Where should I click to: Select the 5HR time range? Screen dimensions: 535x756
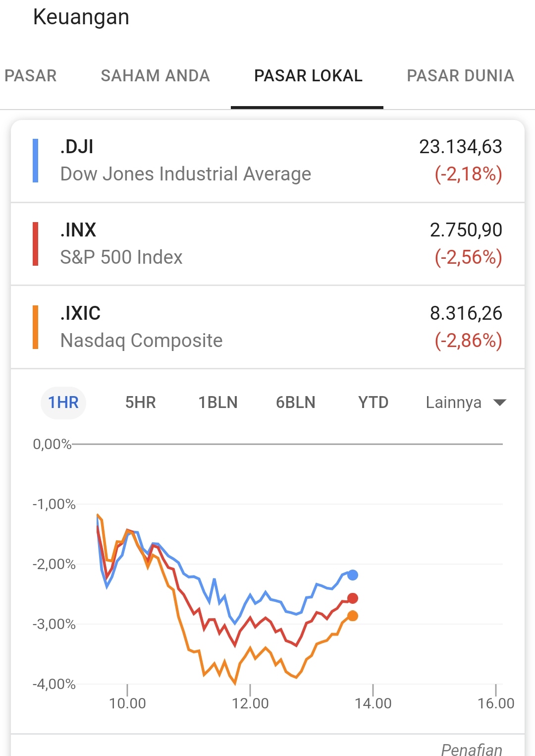click(140, 403)
